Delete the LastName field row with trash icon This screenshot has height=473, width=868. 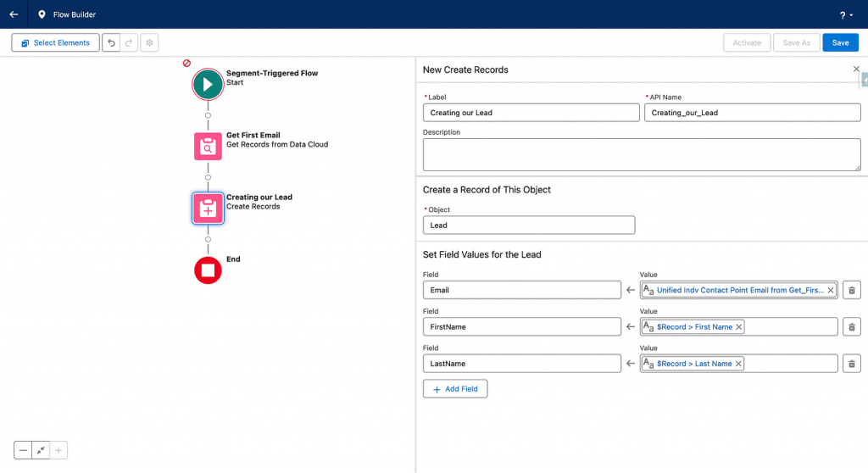[x=852, y=364]
